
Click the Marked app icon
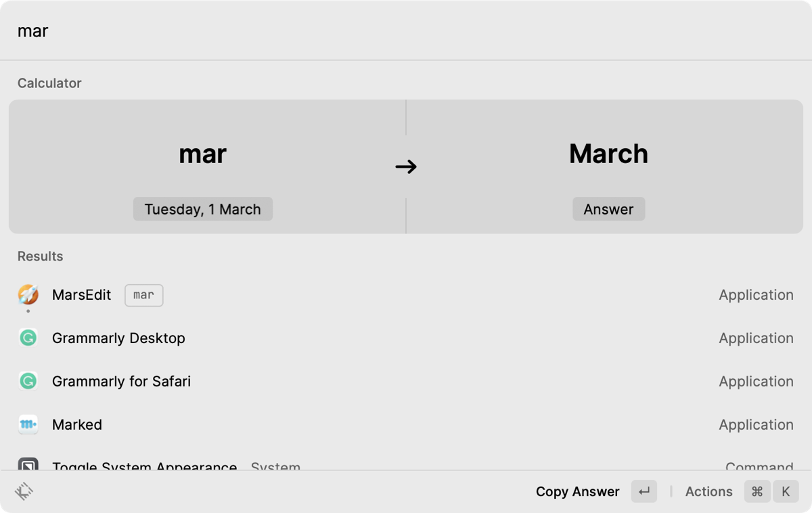[28, 424]
